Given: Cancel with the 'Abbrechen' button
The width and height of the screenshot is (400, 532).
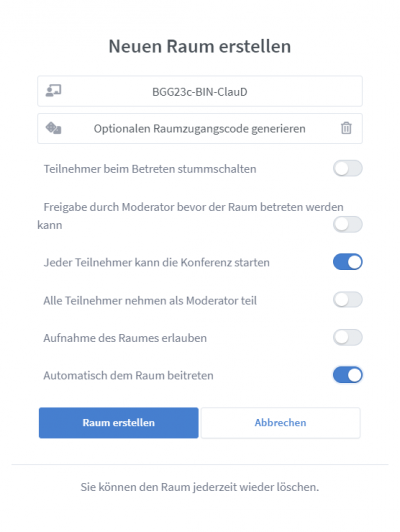Looking at the screenshot, I should pyautogui.click(x=280, y=423).
